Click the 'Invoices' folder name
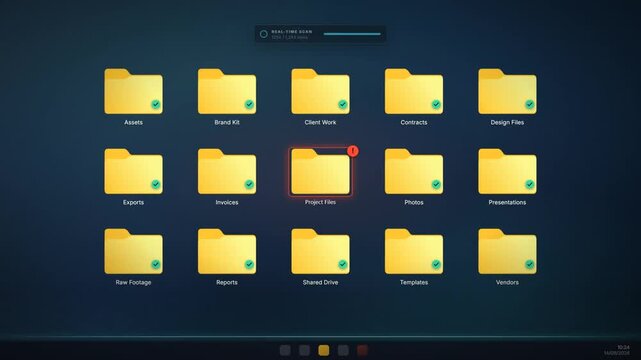The height and width of the screenshot is (360, 641). (x=227, y=202)
